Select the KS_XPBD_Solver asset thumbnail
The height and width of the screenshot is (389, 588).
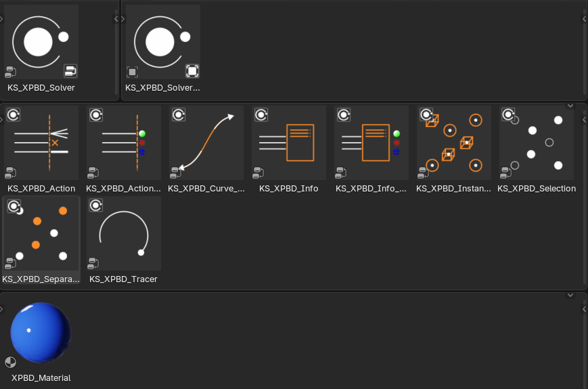pos(41,42)
